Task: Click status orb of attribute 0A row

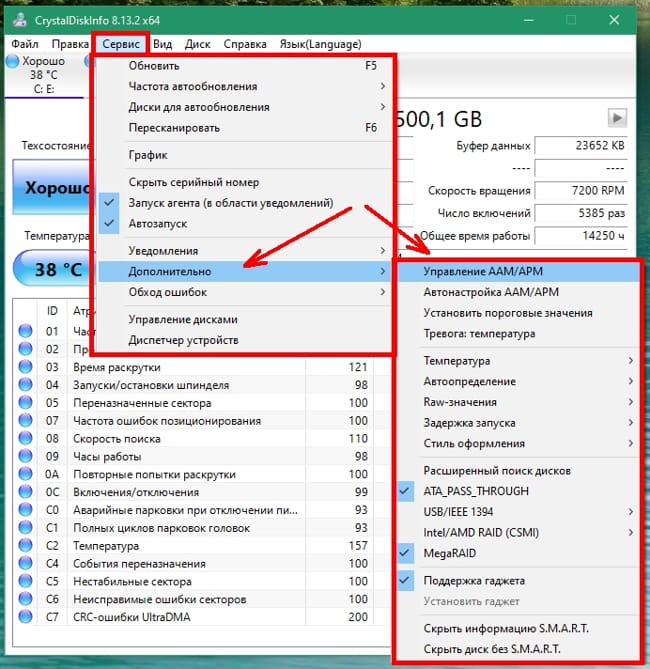Action: point(26,474)
